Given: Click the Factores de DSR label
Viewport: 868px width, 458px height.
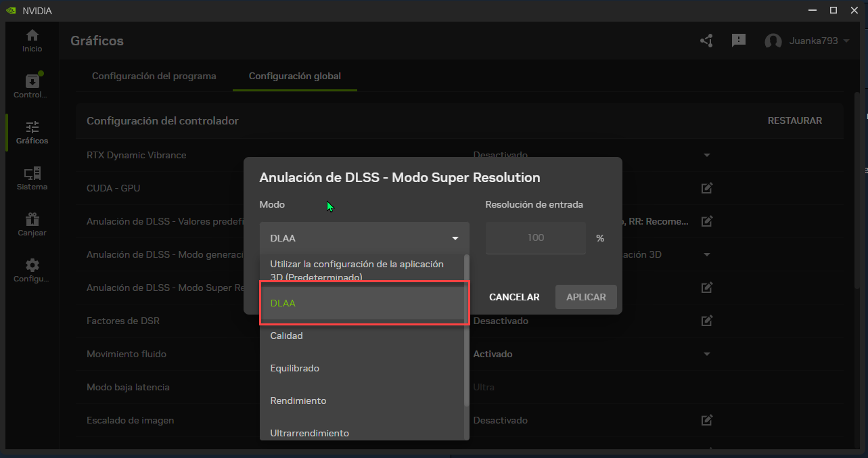Looking at the screenshot, I should tap(123, 321).
